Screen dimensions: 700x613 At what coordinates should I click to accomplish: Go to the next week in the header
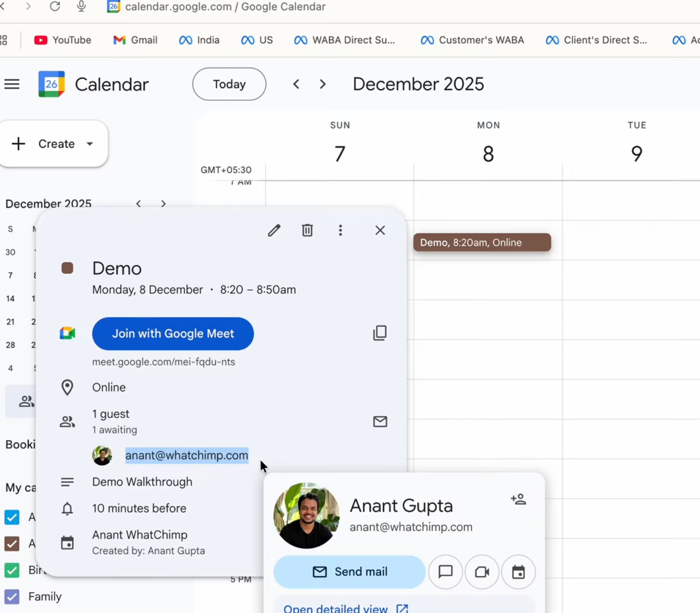323,84
